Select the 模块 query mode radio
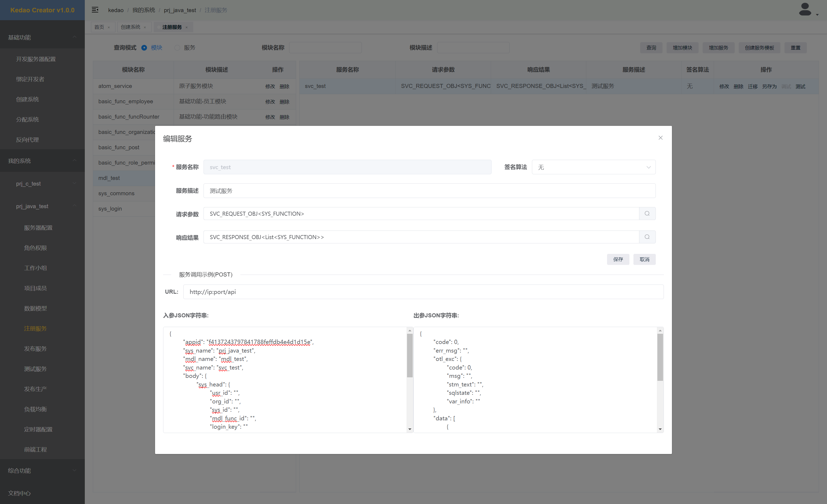This screenshot has height=504, width=827. tap(144, 48)
